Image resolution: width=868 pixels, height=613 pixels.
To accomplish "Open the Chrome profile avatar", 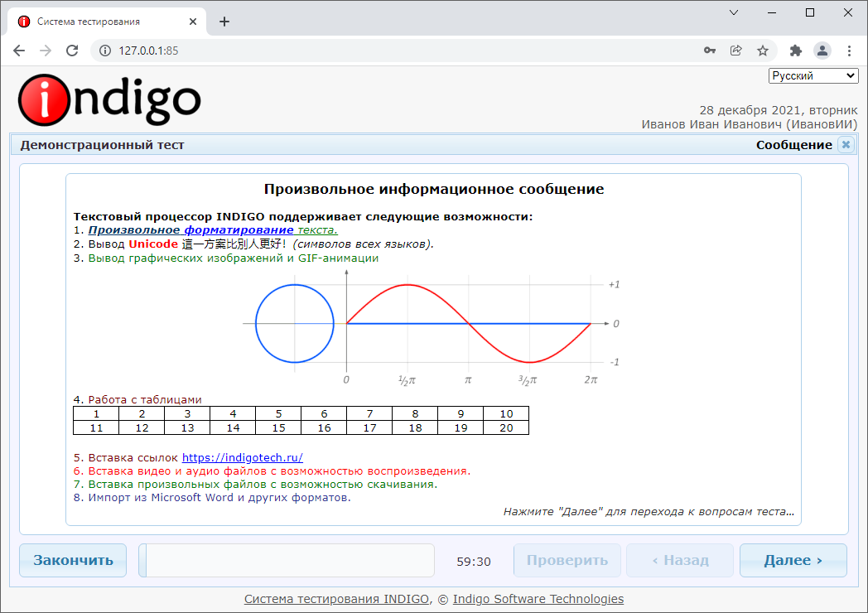I will click(x=822, y=51).
